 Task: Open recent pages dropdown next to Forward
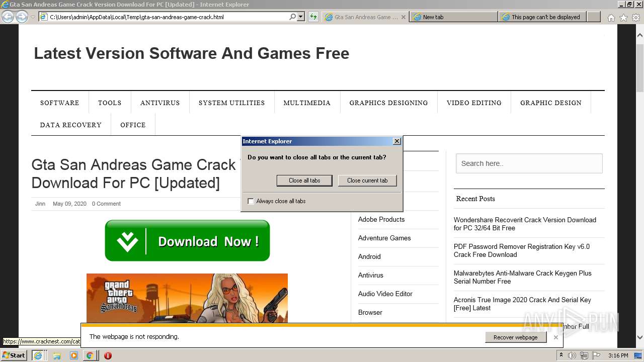point(33,17)
